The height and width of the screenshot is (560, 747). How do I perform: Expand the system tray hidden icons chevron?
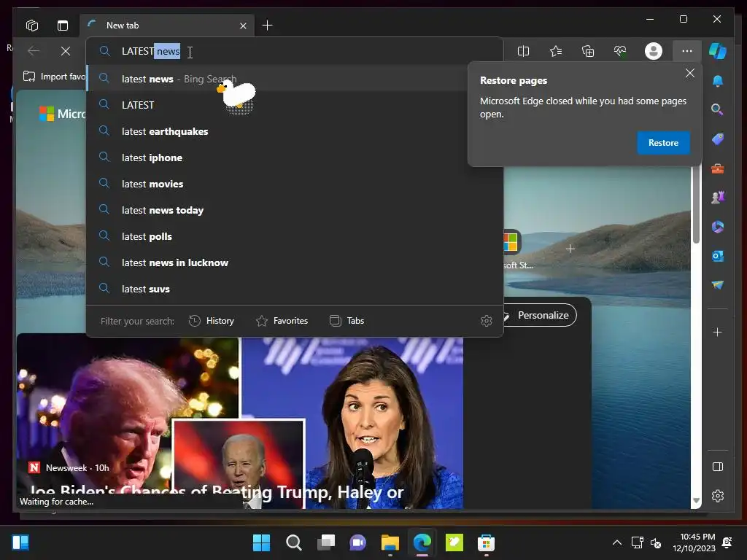tap(616, 542)
